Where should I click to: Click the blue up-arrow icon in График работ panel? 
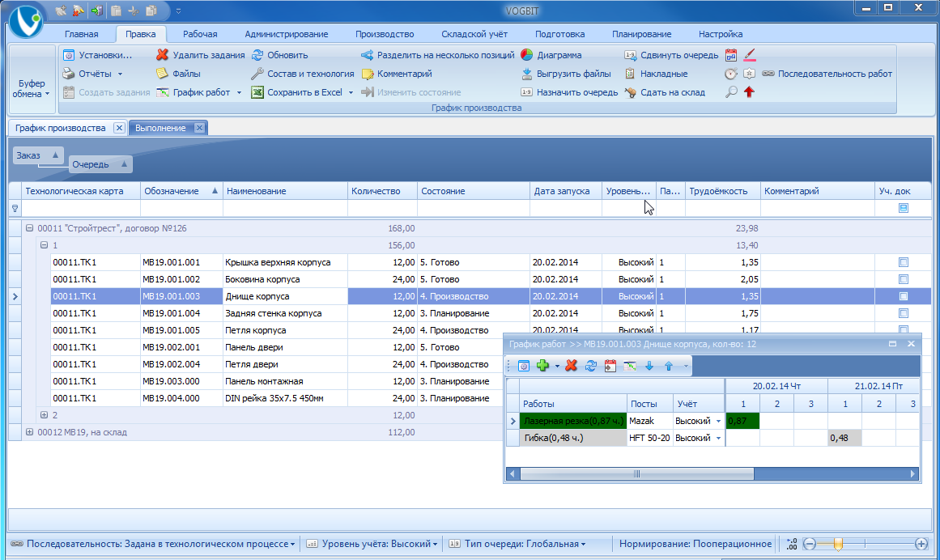pos(669,365)
